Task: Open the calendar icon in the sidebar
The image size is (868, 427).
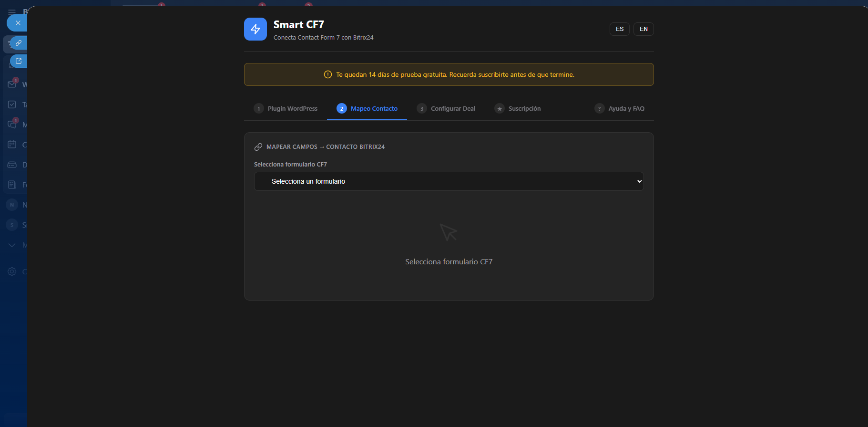Action: 12,145
